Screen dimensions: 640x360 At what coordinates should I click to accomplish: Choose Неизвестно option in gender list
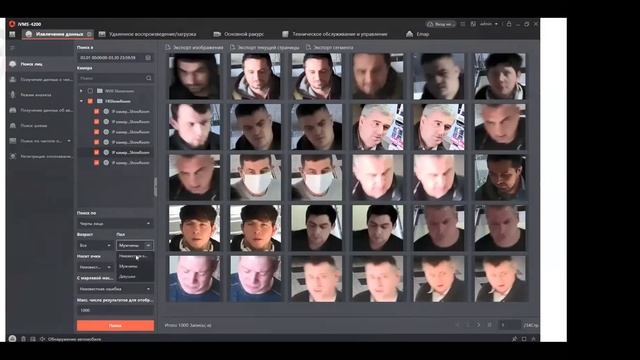pos(135,256)
